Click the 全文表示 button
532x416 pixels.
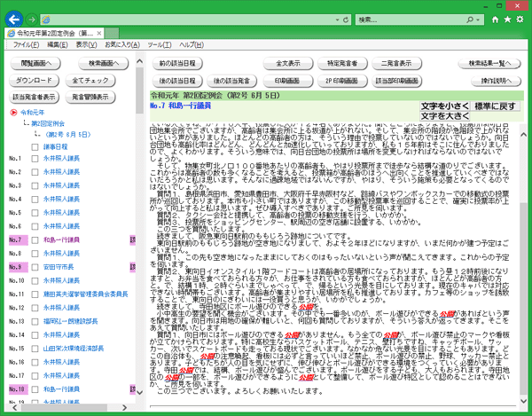coord(288,63)
